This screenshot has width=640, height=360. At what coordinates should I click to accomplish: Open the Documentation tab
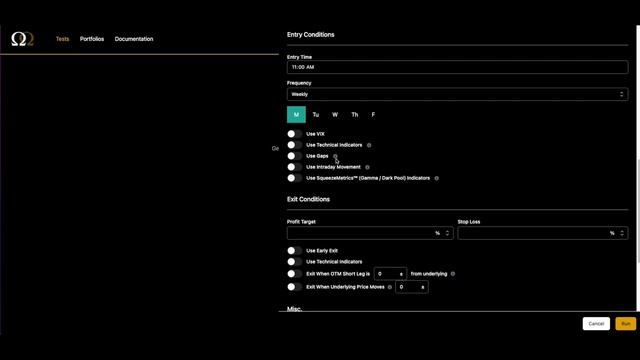pos(134,39)
